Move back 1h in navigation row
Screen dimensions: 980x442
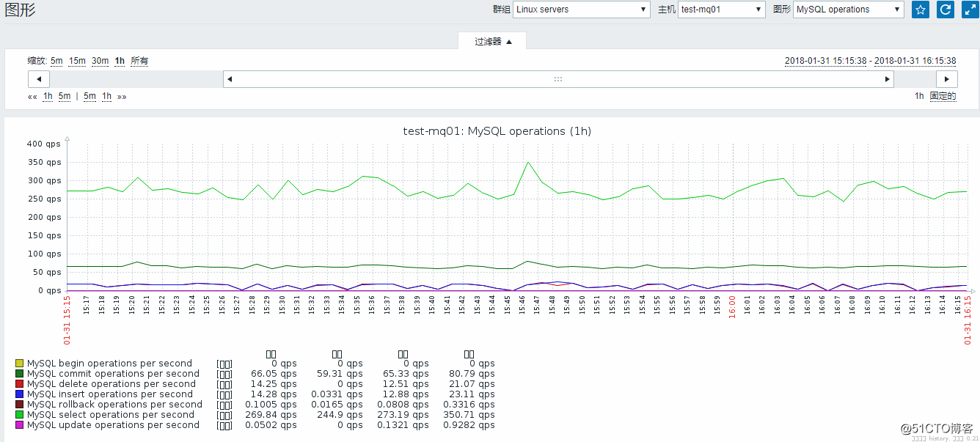(x=48, y=96)
